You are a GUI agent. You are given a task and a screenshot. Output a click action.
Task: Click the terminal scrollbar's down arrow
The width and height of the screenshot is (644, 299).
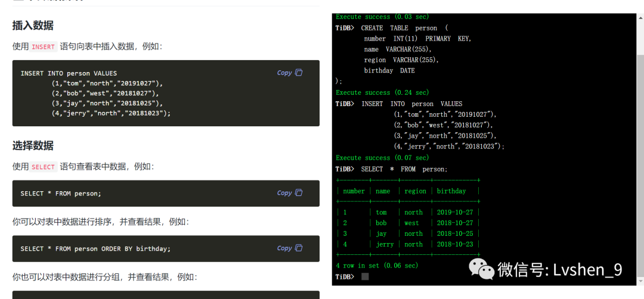[x=640, y=281]
